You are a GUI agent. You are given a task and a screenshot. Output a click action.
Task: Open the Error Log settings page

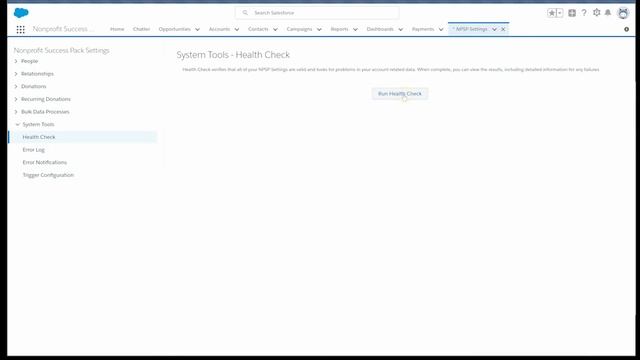pyautogui.click(x=33, y=150)
